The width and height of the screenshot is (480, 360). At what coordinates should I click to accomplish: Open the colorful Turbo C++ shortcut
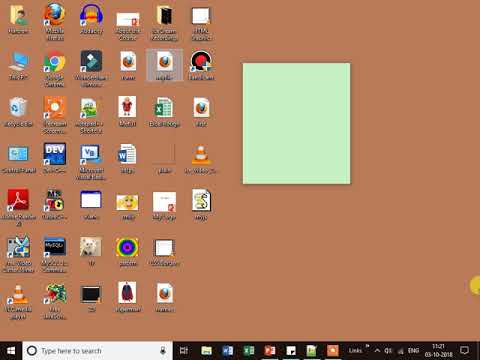click(x=55, y=205)
